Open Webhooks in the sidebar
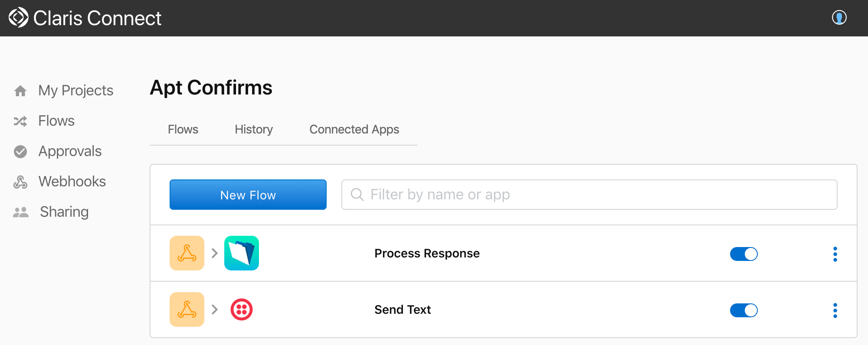The width and height of the screenshot is (868, 345). pos(72,182)
